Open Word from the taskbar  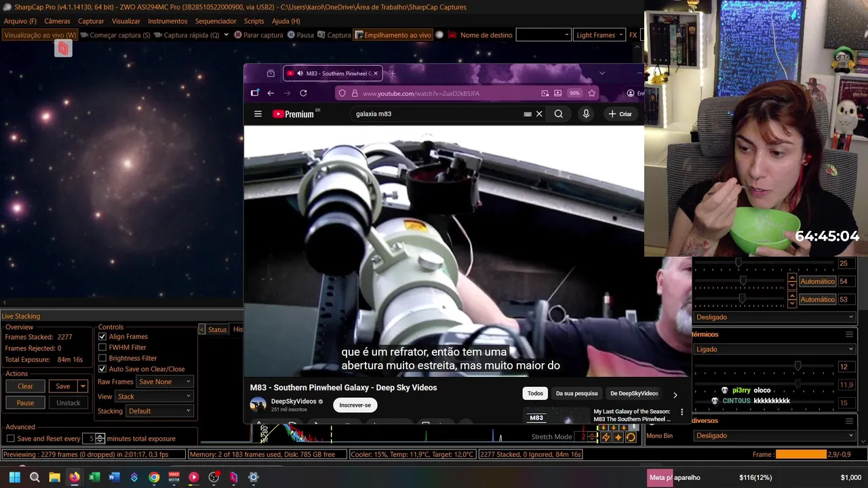point(114,477)
